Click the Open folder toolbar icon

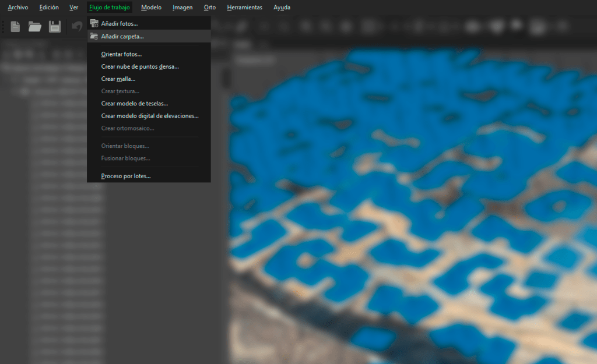tap(35, 27)
